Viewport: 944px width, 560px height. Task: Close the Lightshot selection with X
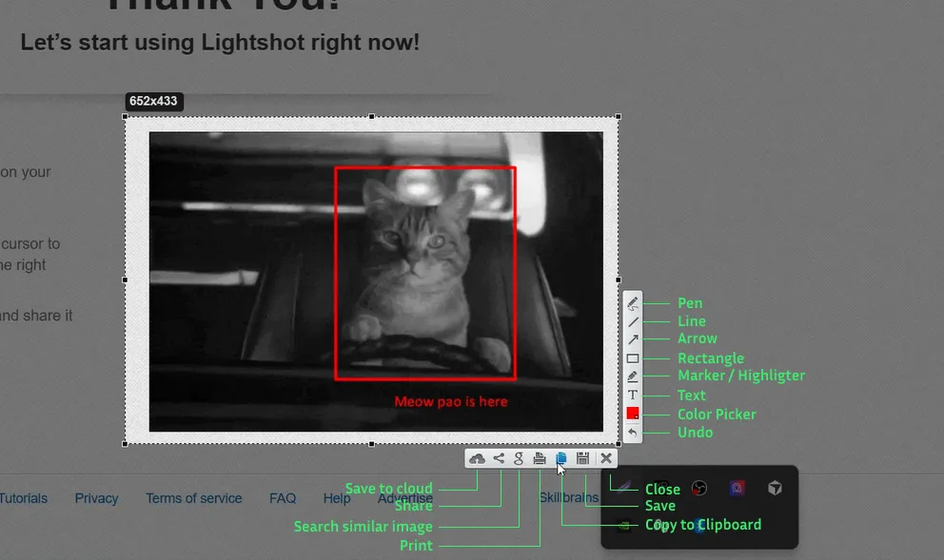(606, 459)
